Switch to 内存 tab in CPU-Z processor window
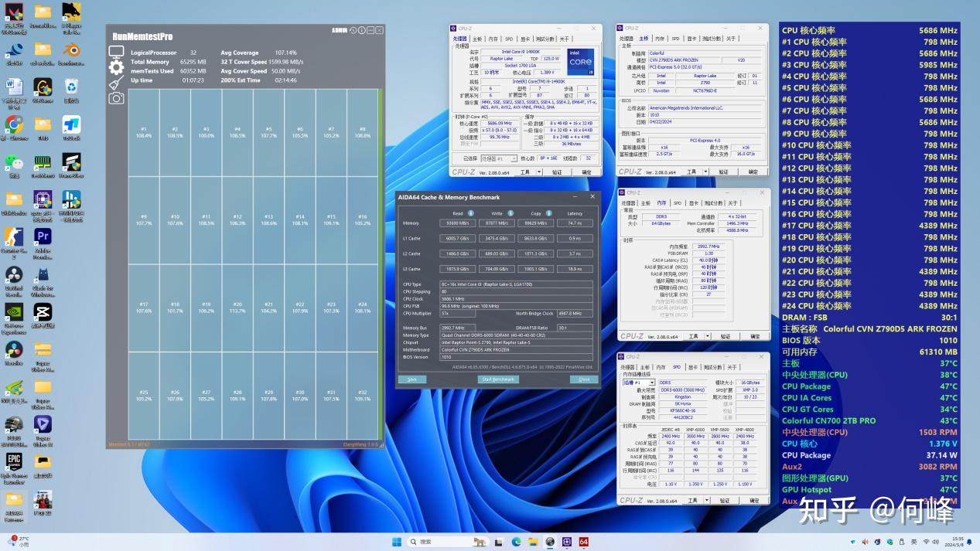980x551 pixels. [x=493, y=39]
